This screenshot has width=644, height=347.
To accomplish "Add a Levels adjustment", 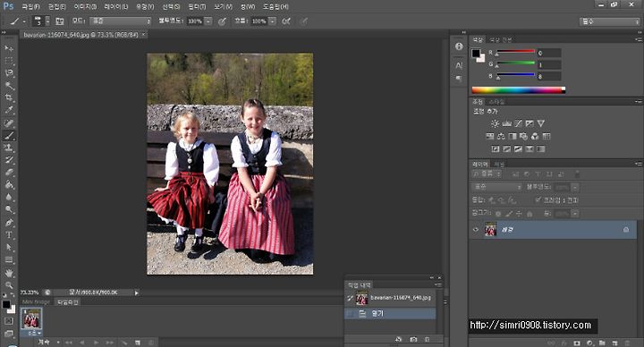I will pos(507,123).
